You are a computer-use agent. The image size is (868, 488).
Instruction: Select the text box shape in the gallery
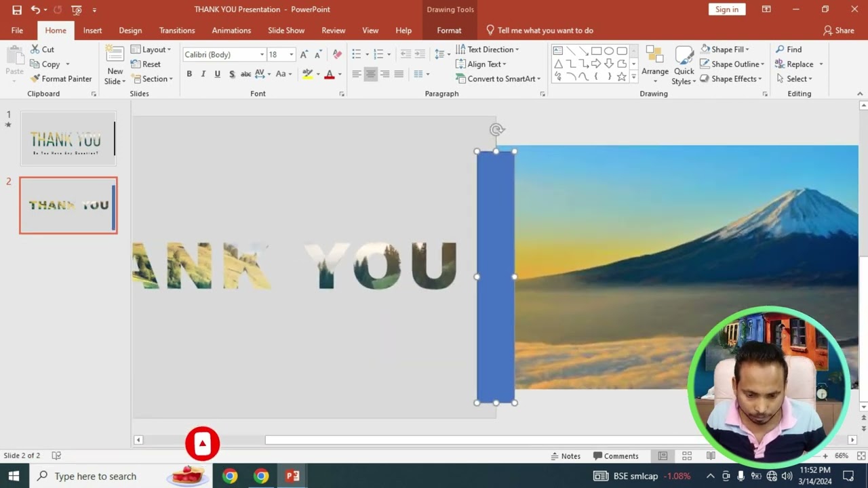tap(557, 51)
